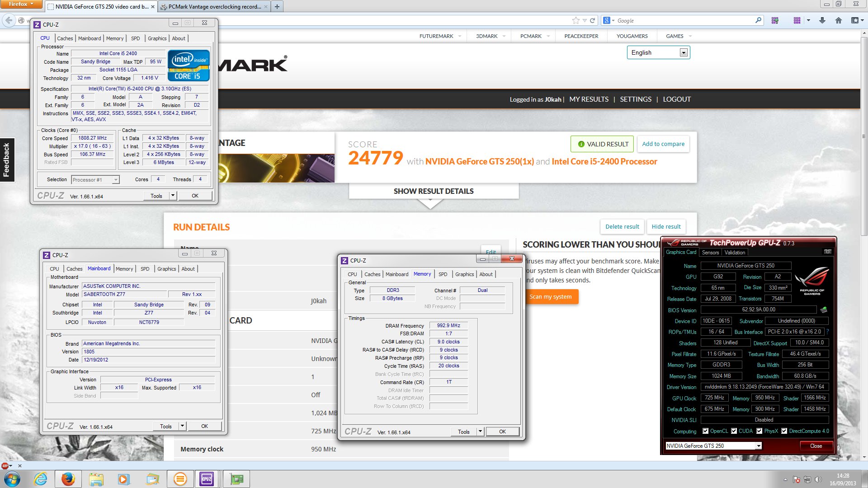
Task: Open Windows Explorer folder from taskbar
Action: 96,479
